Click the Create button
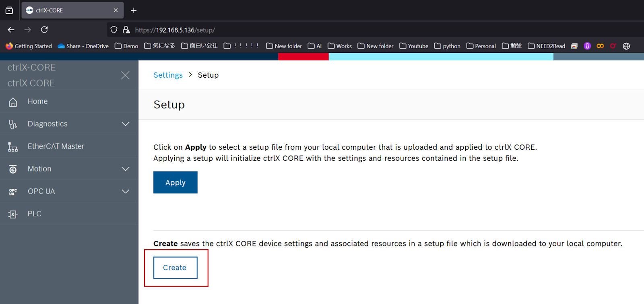Image resolution: width=644 pixels, height=304 pixels. tap(175, 268)
